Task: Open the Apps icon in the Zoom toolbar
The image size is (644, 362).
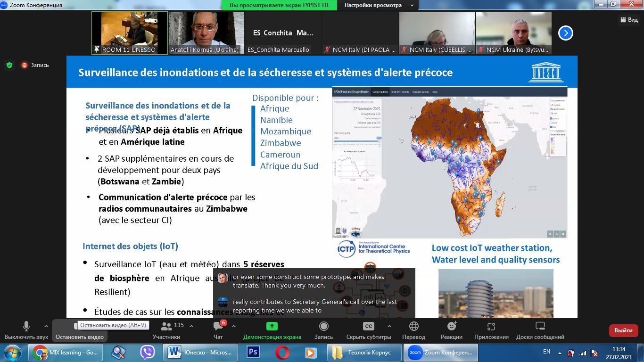Action: point(491,327)
